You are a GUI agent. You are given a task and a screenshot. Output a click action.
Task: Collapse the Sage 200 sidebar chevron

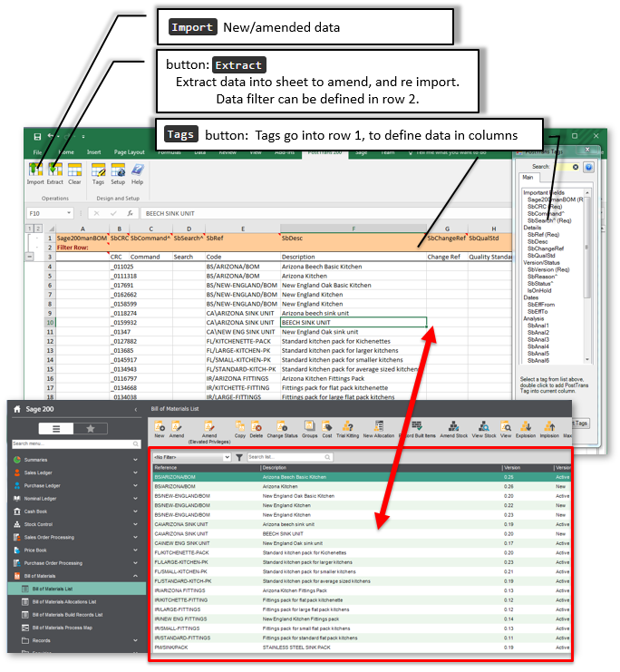136,410
